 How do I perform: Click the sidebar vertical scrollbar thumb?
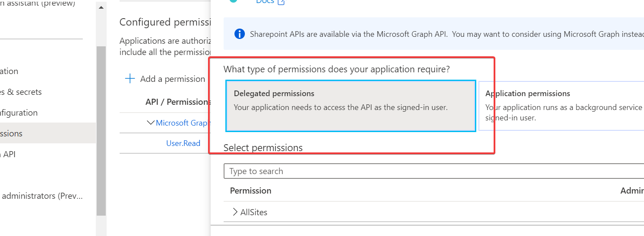[x=101, y=131]
